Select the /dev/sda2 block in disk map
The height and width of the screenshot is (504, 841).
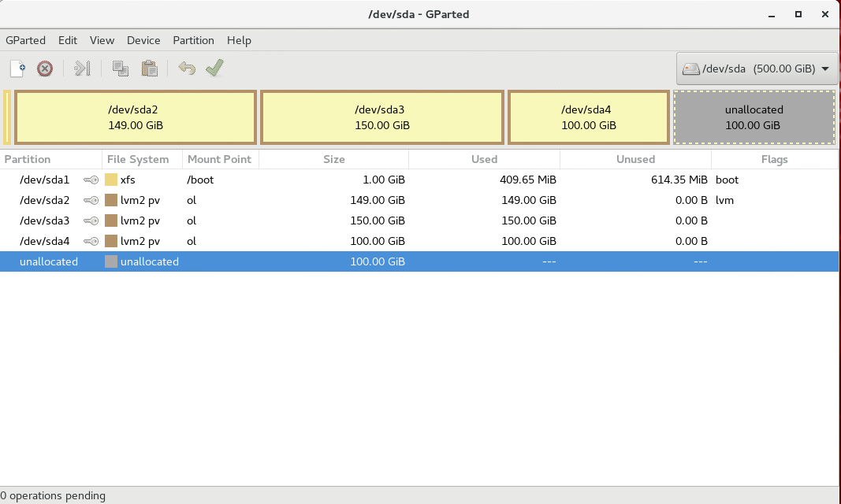tap(135, 117)
